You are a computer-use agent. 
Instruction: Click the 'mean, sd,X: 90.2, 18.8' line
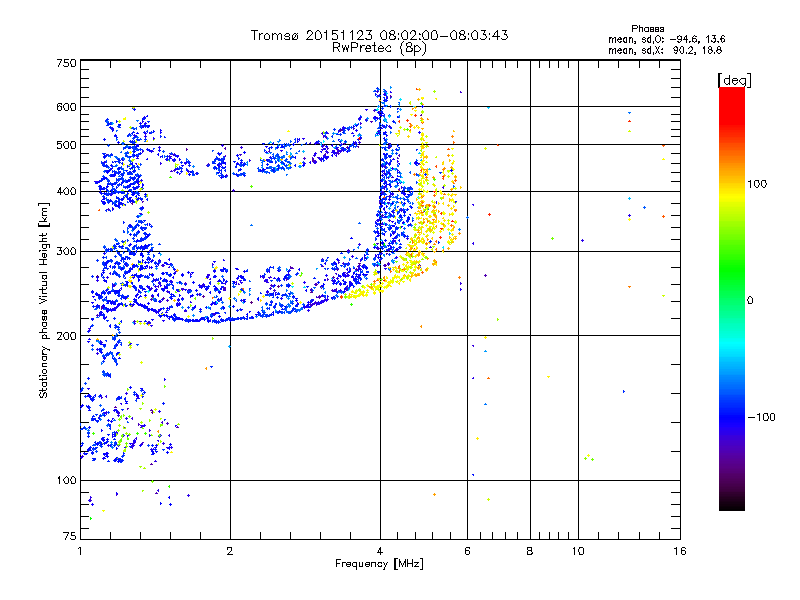[x=665, y=50]
